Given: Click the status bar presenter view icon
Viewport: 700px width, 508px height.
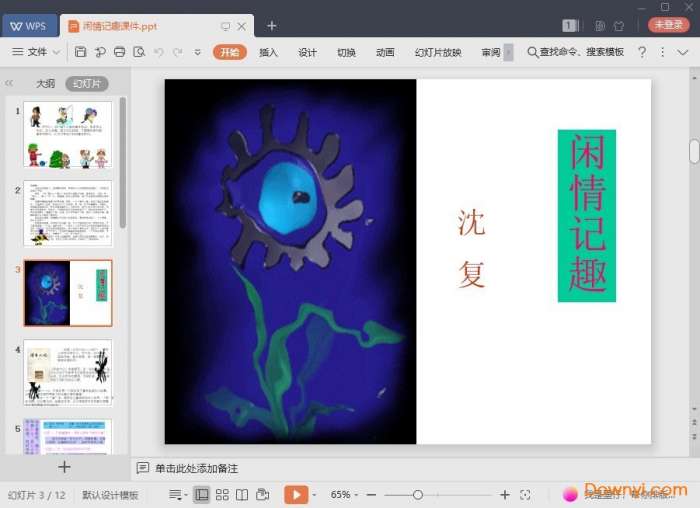Looking at the screenshot, I should tap(262, 495).
